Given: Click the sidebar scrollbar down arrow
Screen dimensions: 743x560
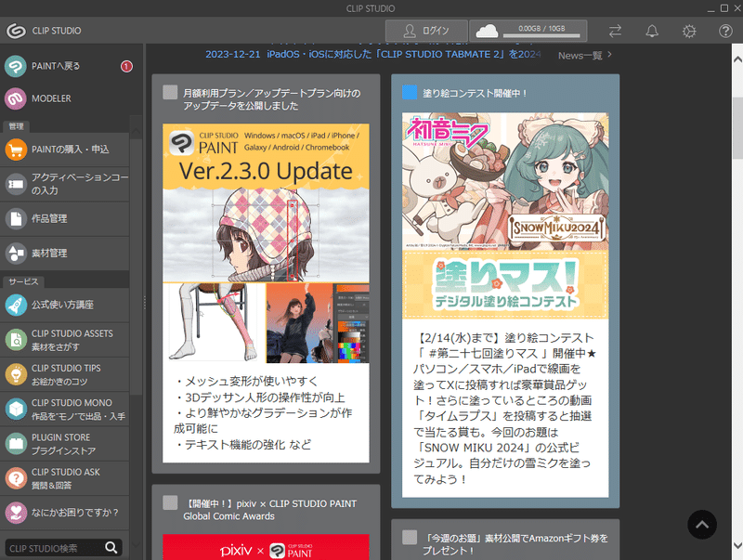Looking at the screenshot, I should point(136,545).
